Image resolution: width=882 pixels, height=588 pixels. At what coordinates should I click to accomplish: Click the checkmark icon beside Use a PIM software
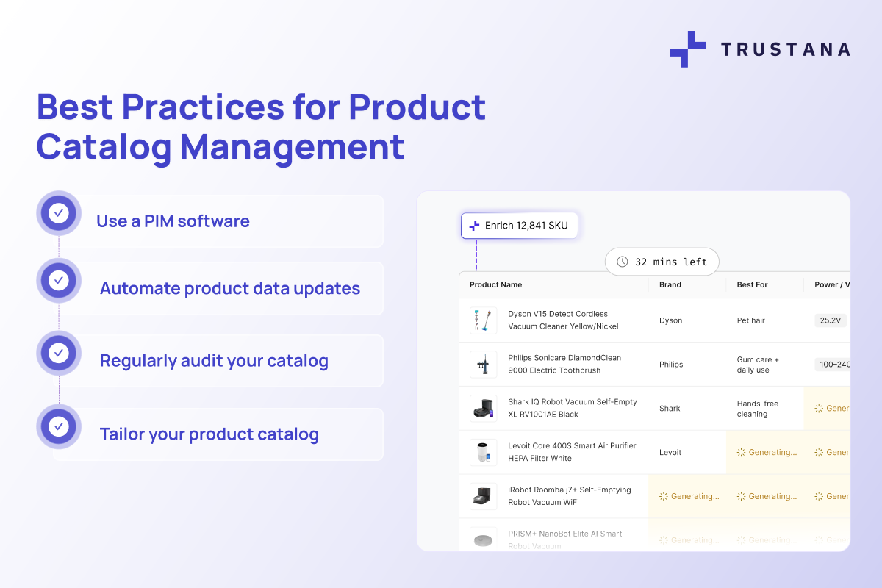59,214
